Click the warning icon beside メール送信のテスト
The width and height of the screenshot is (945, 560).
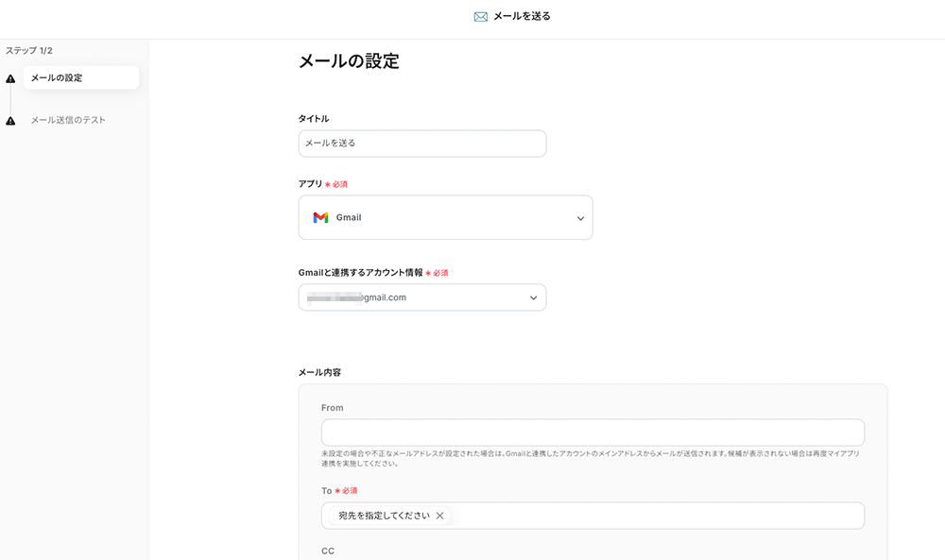[10, 121]
